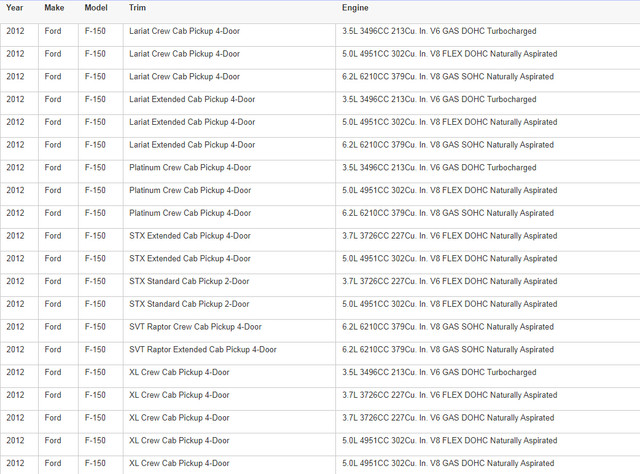Click Lariat Crew Cab trim in the 3.5L row
The height and width of the screenshot is (474, 640).
pyautogui.click(x=184, y=31)
